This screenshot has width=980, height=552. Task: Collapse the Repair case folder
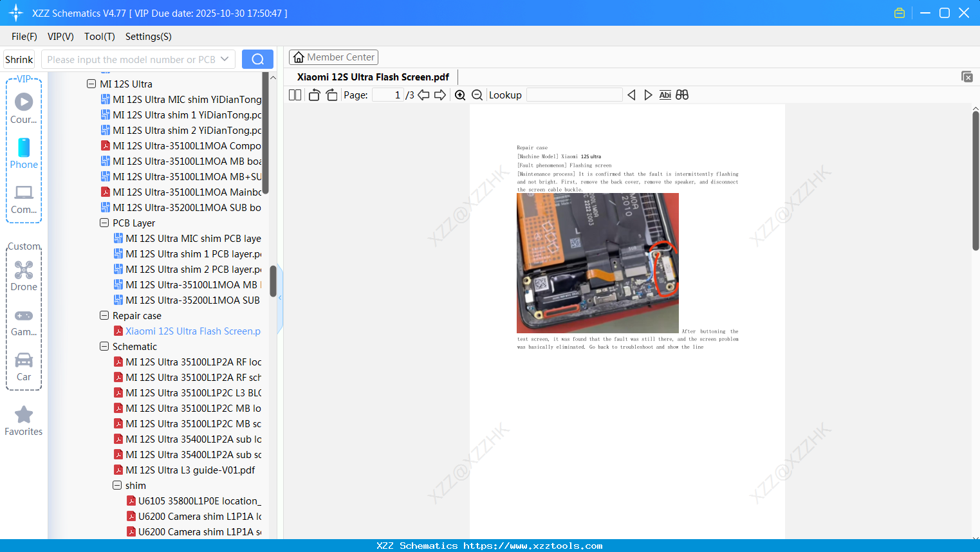pyautogui.click(x=104, y=315)
